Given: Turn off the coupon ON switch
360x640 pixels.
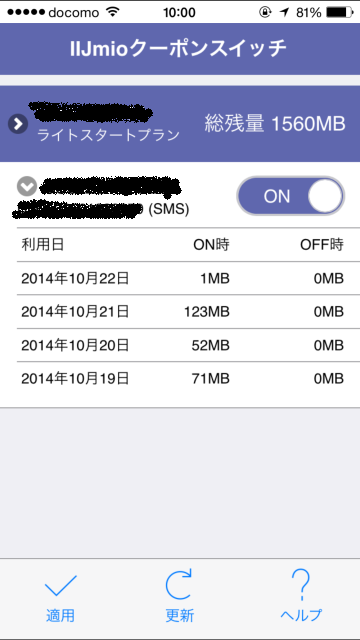Looking at the screenshot, I should [291, 196].
